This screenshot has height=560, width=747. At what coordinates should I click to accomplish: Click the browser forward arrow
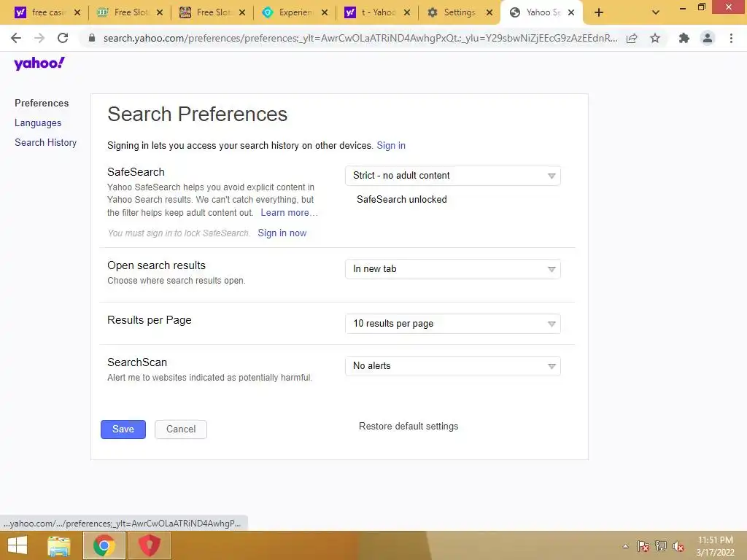(x=39, y=38)
